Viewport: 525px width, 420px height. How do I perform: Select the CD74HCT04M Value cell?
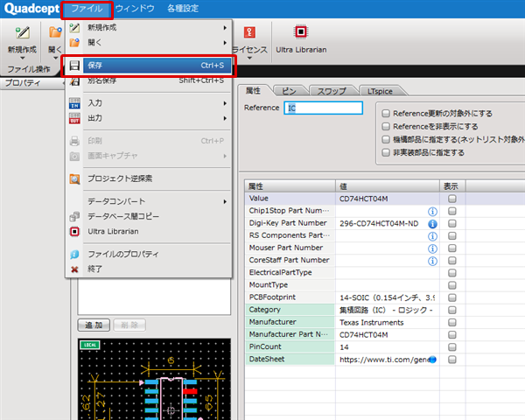point(388,199)
